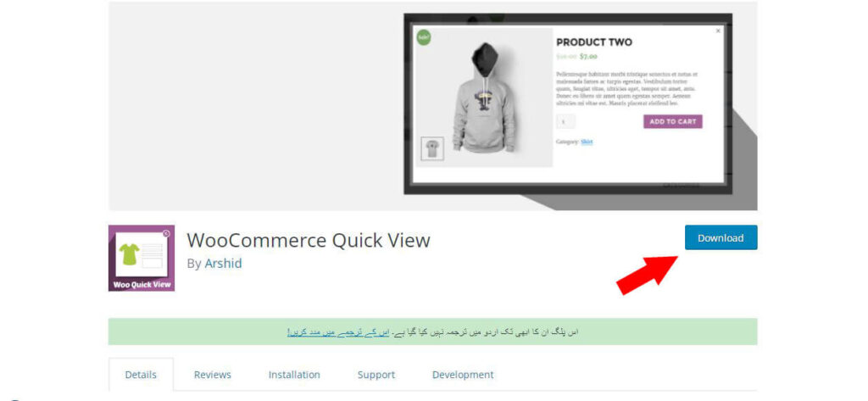Click the WooCommerce Quick View heading
868x401 pixels.
pyautogui.click(x=309, y=241)
